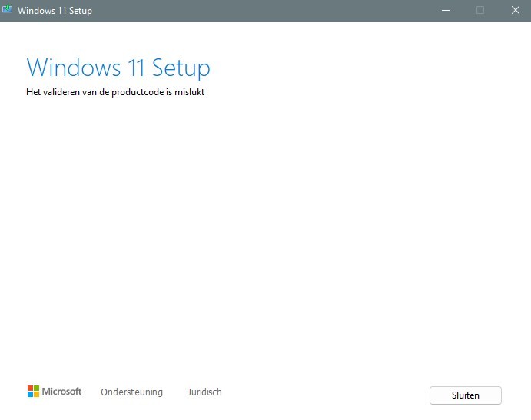Select the 'Het valideren van de productcode is mislukt' message
The width and height of the screenshot is (531, 420).
(x=115, y=92)
